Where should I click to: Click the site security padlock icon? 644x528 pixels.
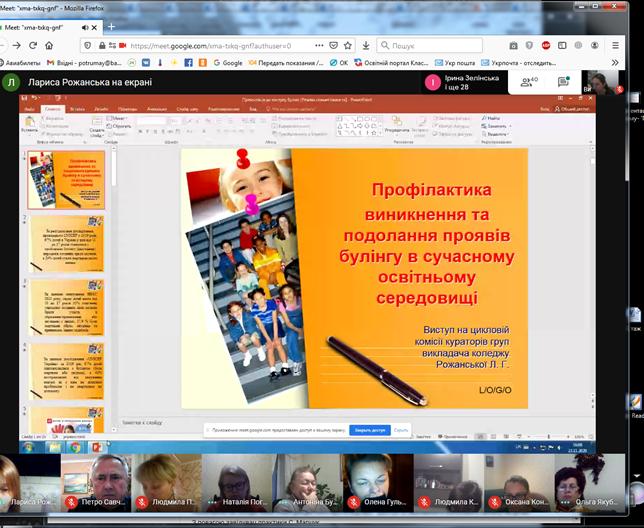pyautogui.click(x=102, y=46)
